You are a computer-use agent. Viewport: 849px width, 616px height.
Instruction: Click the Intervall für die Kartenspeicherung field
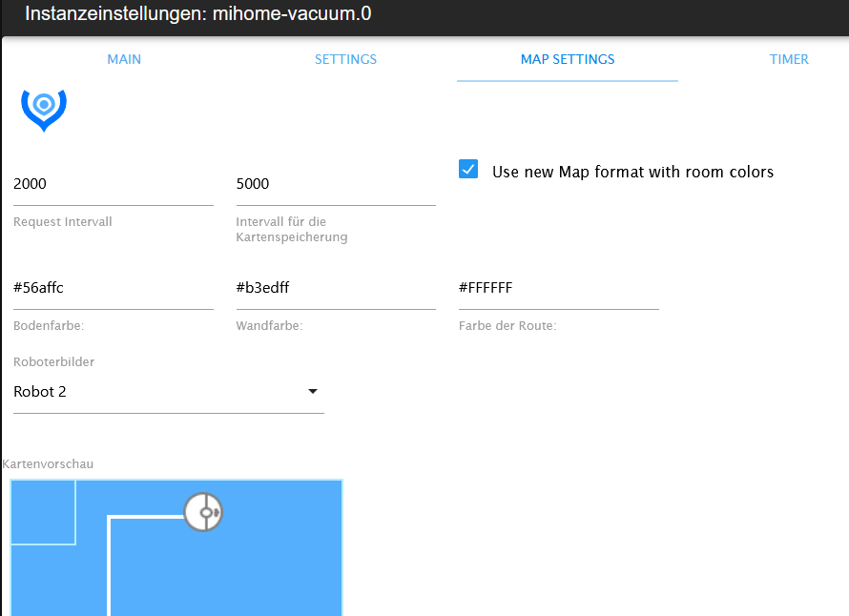(x=336, y=184)
